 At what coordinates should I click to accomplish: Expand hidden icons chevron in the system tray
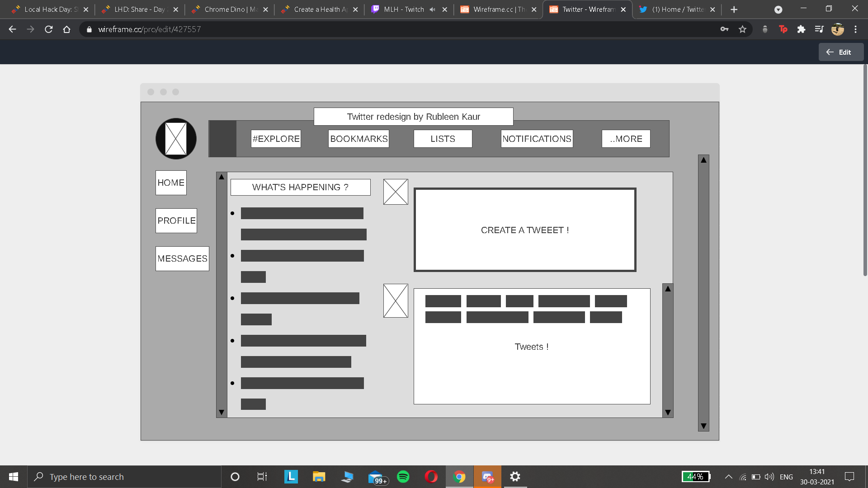coord(729,477)
